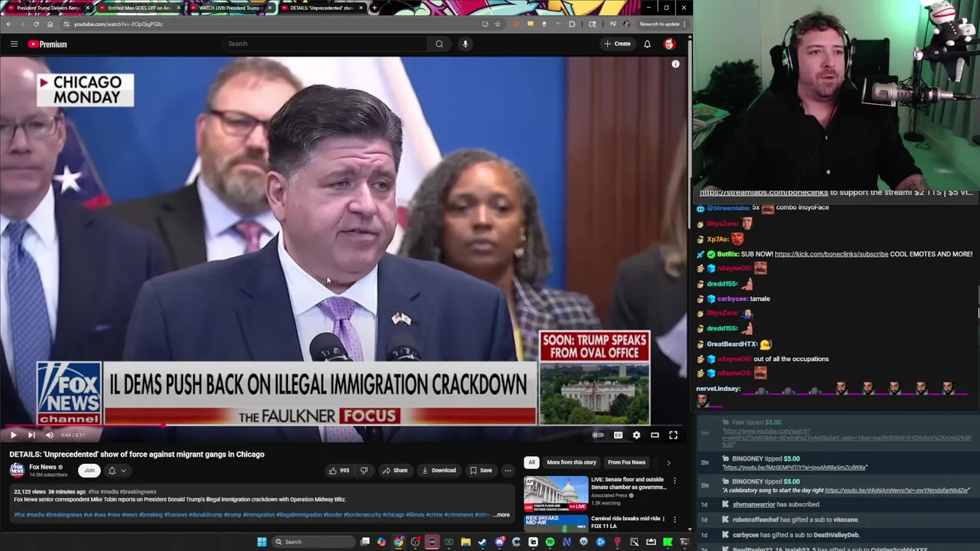Skip to the next video
The image size is (980, 551).
(x=31, y=435)
